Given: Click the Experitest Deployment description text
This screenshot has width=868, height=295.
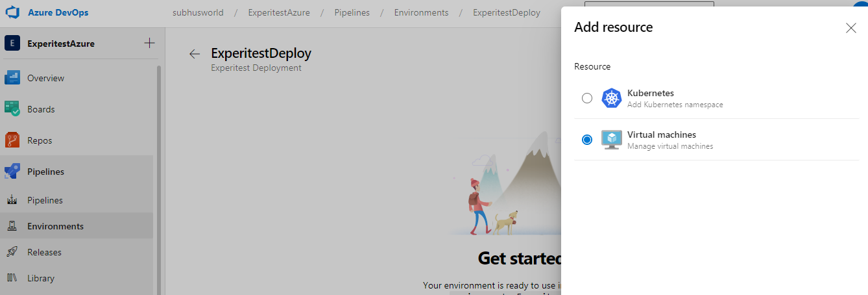Looking at the screenshot, I should (256, 68).
